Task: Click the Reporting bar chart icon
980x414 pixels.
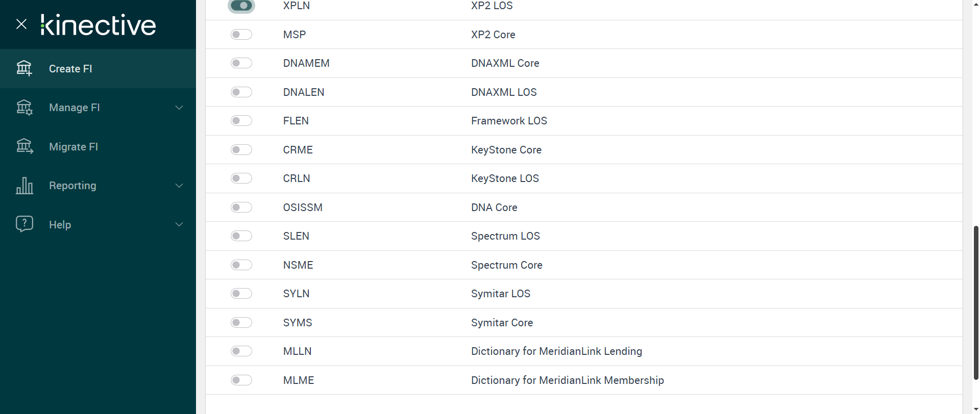Action: (x=24, y=186)
